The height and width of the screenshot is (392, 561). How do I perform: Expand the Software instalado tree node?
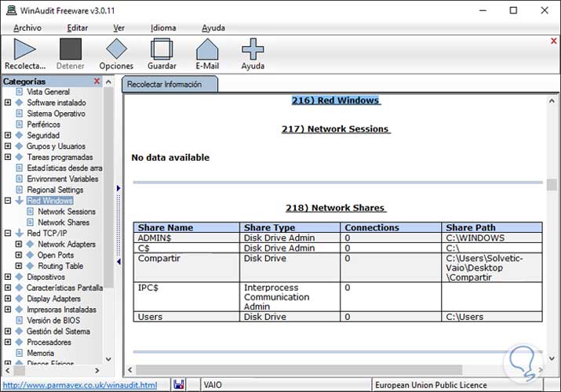8,103
